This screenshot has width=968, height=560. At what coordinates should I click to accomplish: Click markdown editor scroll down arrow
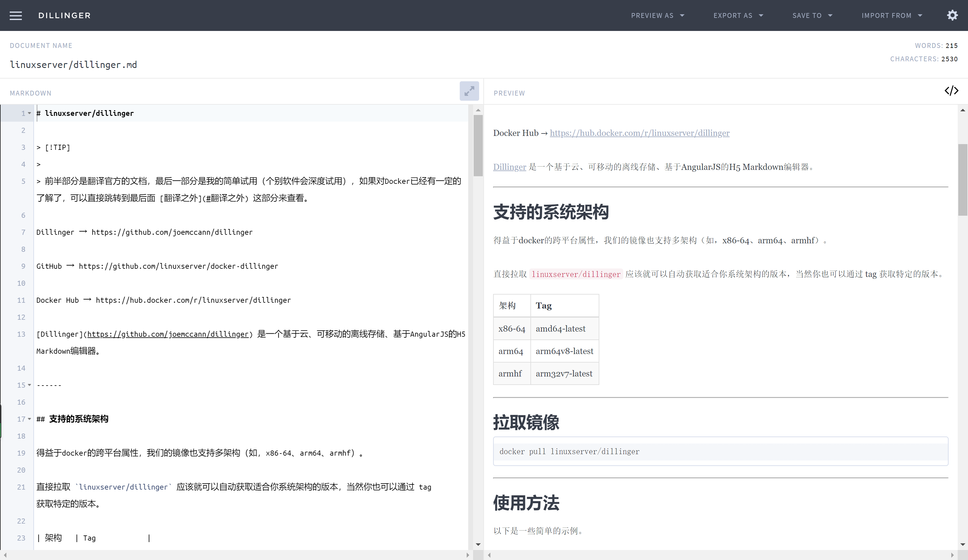point(478,544)
